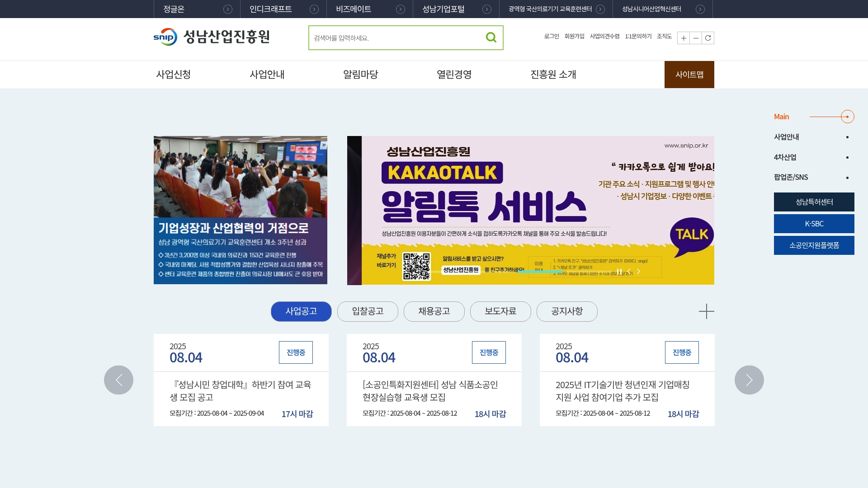Go to next notice cards with right arrow

[749, 380]
